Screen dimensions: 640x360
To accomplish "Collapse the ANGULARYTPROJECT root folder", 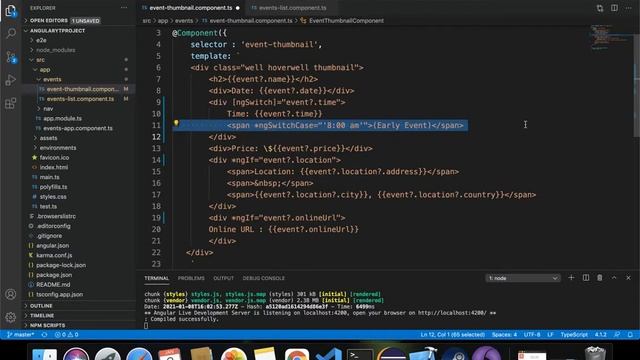I will pyautogui.click(x=57, y=31).
